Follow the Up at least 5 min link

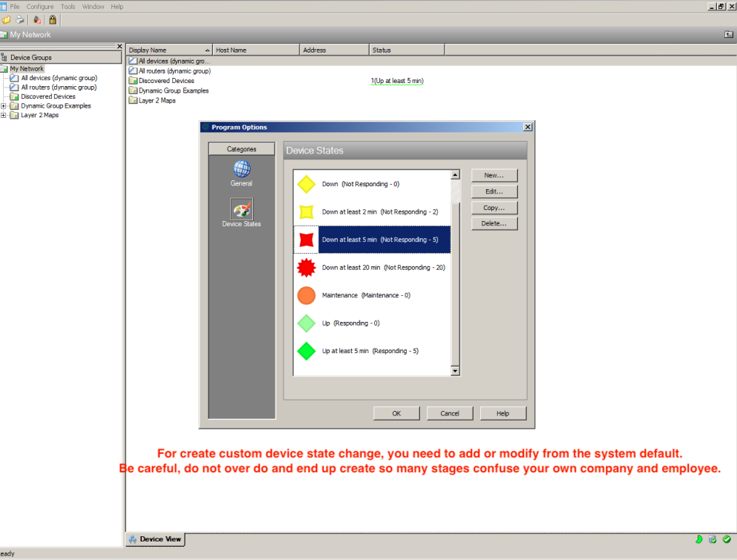(397, 80)
